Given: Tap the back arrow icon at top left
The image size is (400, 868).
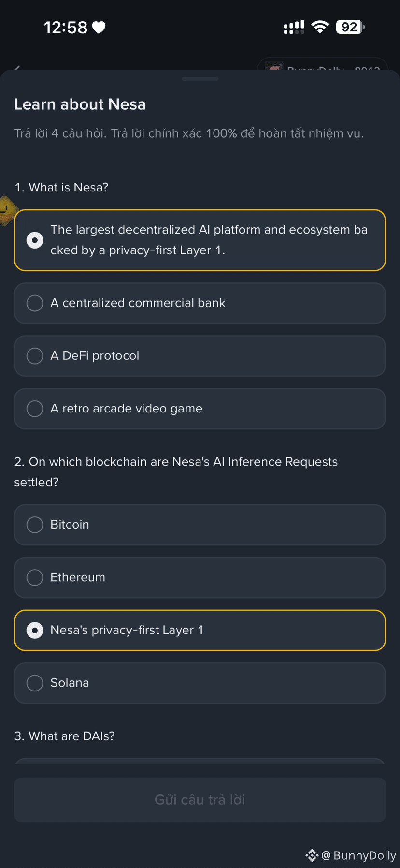Looking at the screenshot, I should (x=17, y=67).
